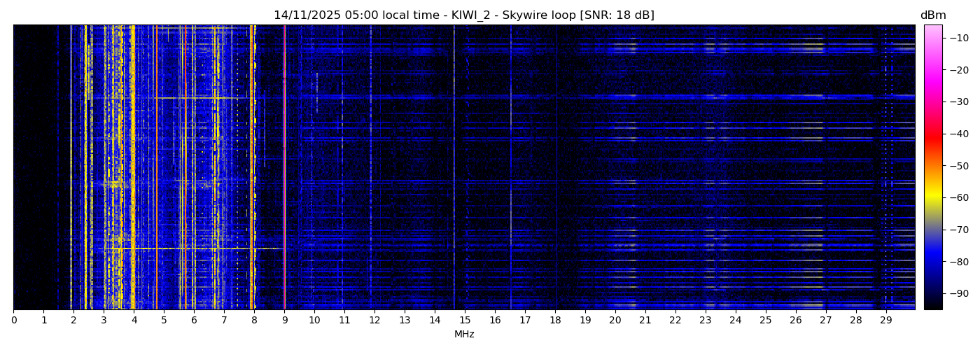Image resolution: width=980 pixels, height=350 pixels.
Task: Click the 0 MHz tick label
Action: coord(13,321)
